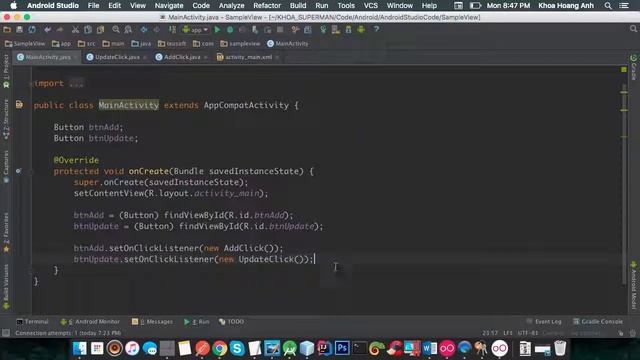Open Photoshop from the Dock
Screen dimensions: 640x360
tap(342, 348)
